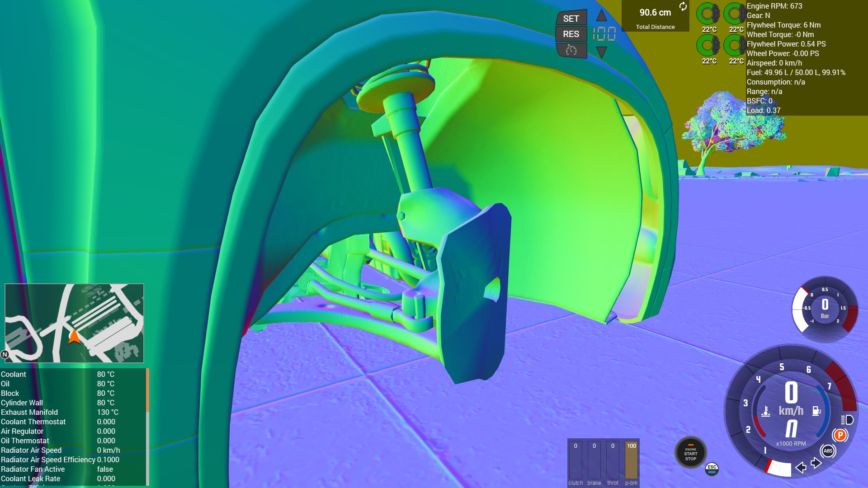Click the fuel pump gauge icon
The image size is (868, 488).
point(816,411)
